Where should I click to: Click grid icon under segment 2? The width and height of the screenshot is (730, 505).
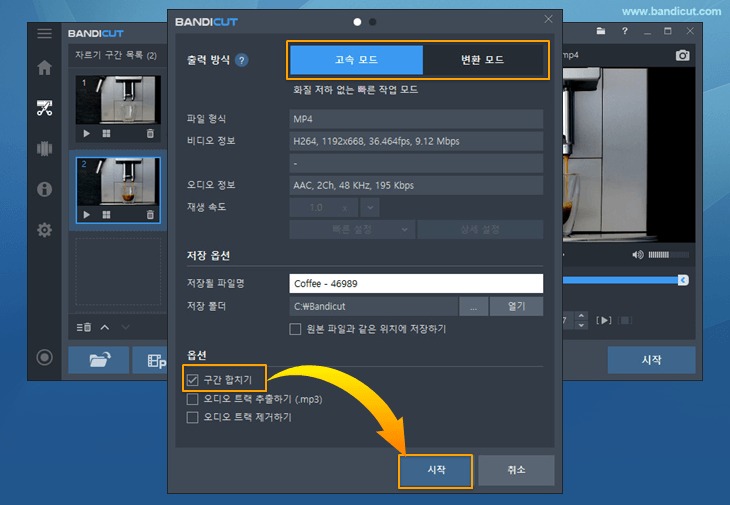[x=106, y=215]
